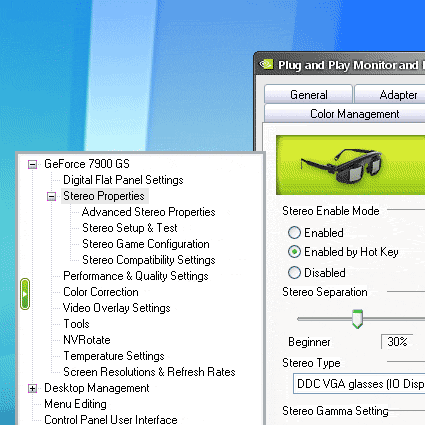Viewport: 425px width, 425px height.
Task: Open Digital Flat Panel Settings
Action: [123, 180]
